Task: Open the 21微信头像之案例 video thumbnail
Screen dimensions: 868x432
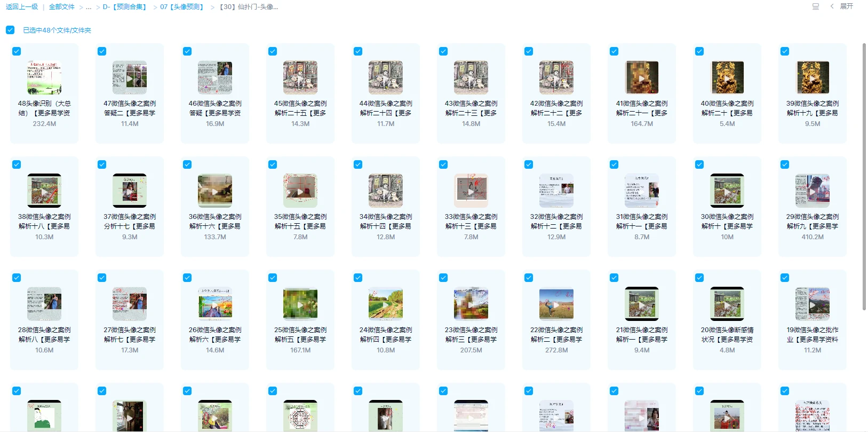Action: click(642, 304)
